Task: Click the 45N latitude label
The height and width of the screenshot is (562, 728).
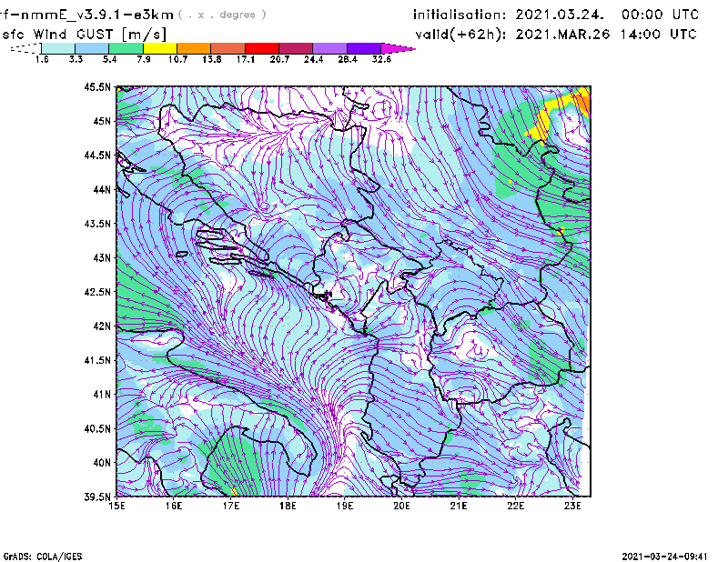Action: click(102, 121)
